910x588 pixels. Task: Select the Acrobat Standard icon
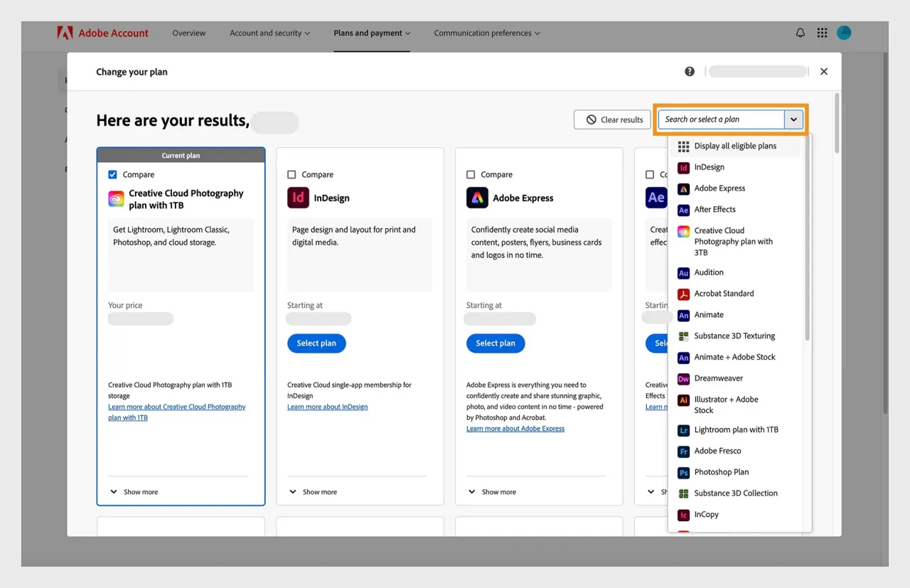(x=683, y=294)
